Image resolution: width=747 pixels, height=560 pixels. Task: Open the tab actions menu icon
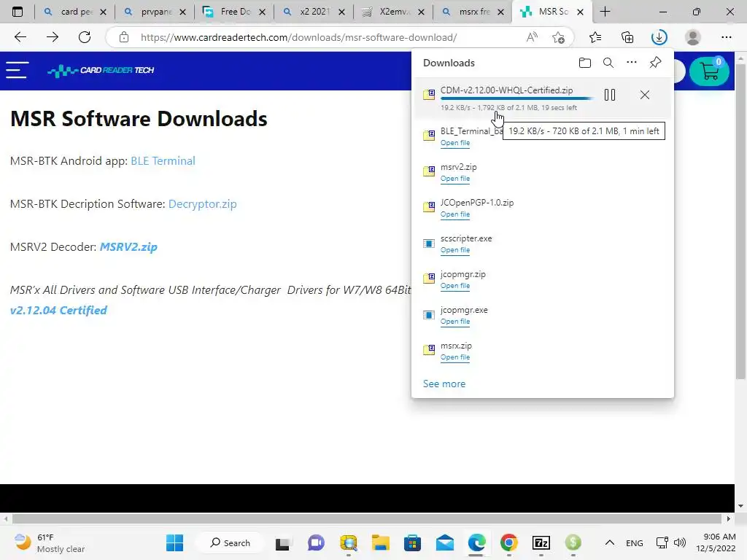(18, 12)
